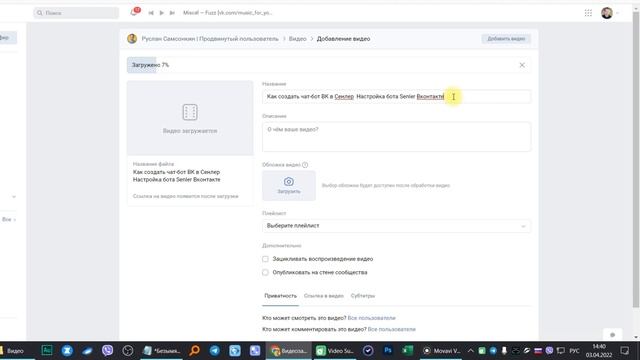Click the Добавить видео button
Image resolution: width=640 pixels, height=360 pixels.
pos(506,39)
